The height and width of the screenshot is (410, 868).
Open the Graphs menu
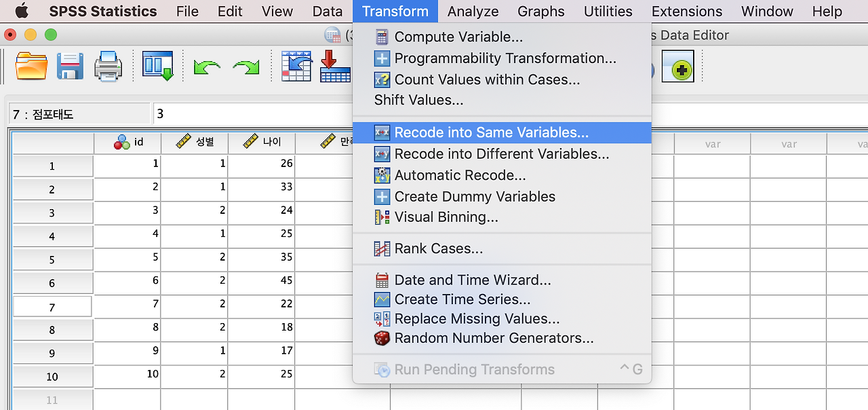pyautogui.click(x=540, y=12)
